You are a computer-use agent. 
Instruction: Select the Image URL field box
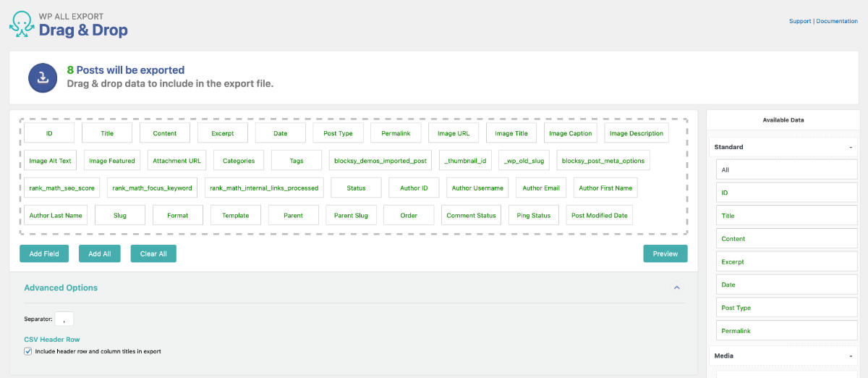454,133
